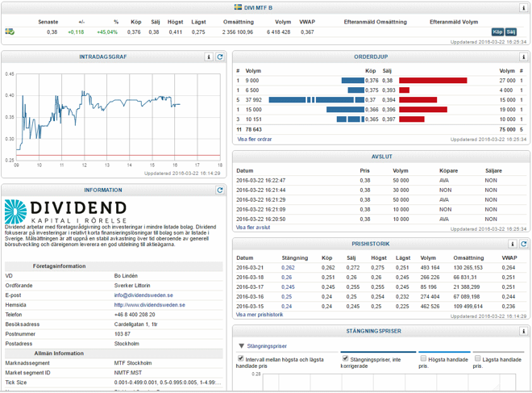Screen dimensions: 532x393
Task: Click info icon on Orderdjup panel
Action: [523, 56]
